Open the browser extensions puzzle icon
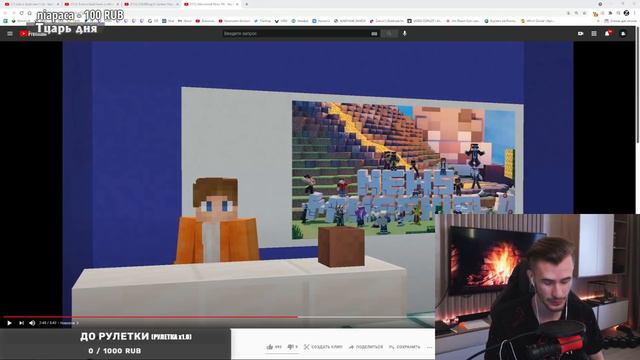The height and width of the screenshot is (360, 640). 611,13
